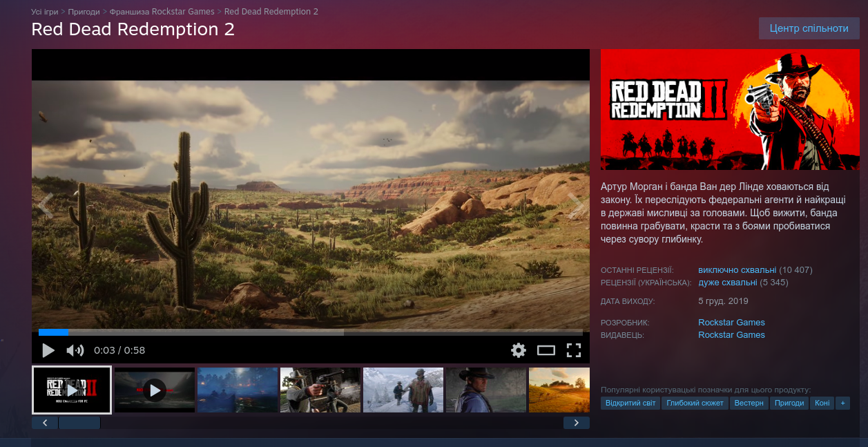868x447 pixels.
Task: Select first trailer thumbnail with RDR2 logo
Action: (72, 390)
